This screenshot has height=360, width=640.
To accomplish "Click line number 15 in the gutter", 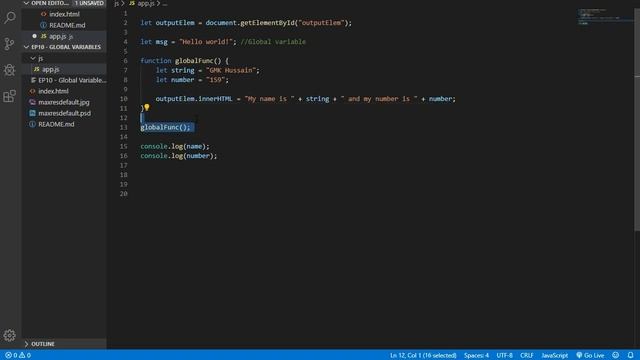I will [x=124, y=146].
